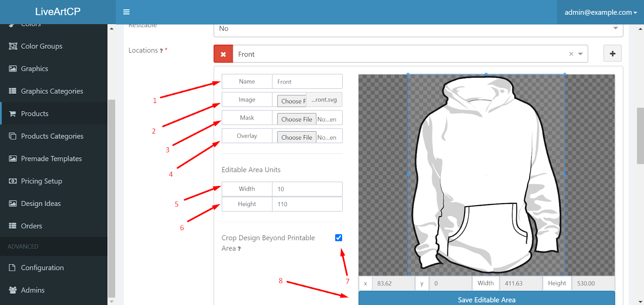Open Premade Templates menu item
The height and width of the screenshot is (305, 644).
pos(54,159)
